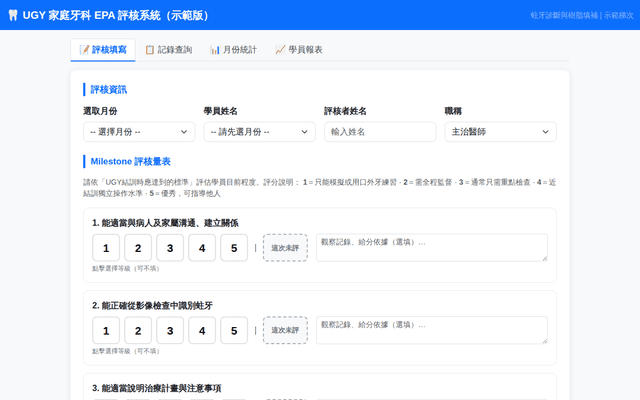Click the 評核者姓名 input field
The width and height of the screenshot is (640, 400).
tap(380, 132)
